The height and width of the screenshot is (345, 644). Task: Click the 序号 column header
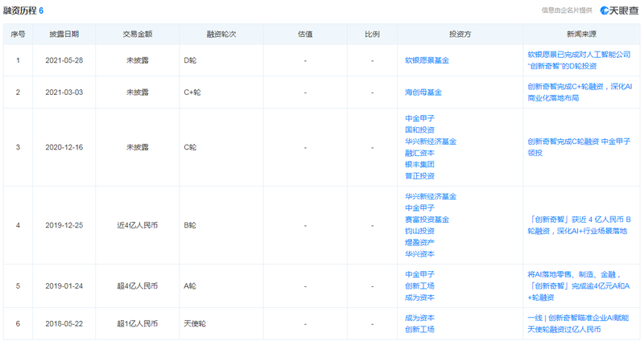(x=18, y=34)
